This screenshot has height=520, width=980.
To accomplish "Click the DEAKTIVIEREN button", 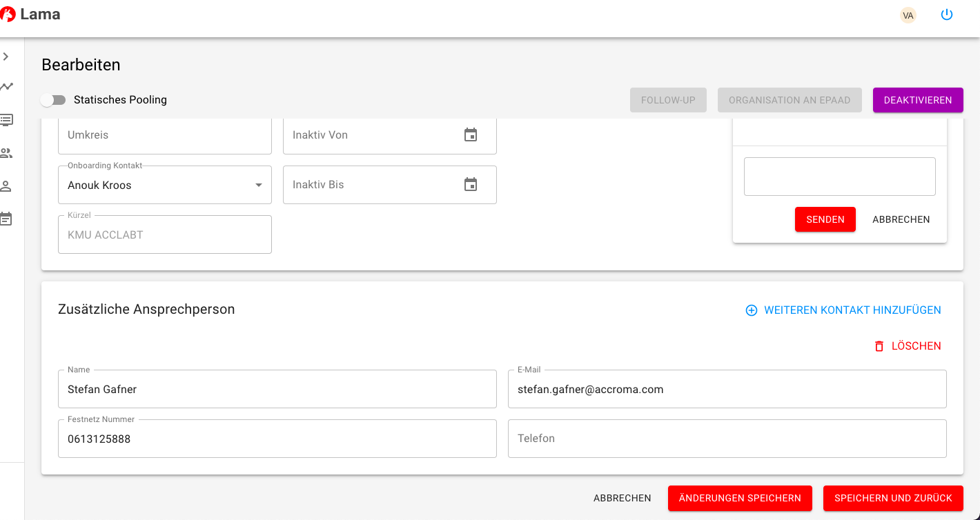I will [x=918, y=100].
